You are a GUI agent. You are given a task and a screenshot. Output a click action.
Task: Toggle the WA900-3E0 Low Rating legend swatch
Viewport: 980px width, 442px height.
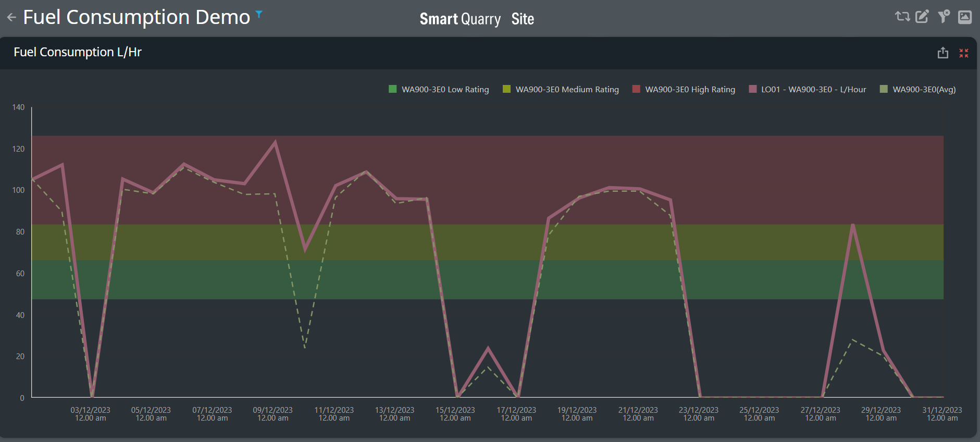click(x=393, y=89)
